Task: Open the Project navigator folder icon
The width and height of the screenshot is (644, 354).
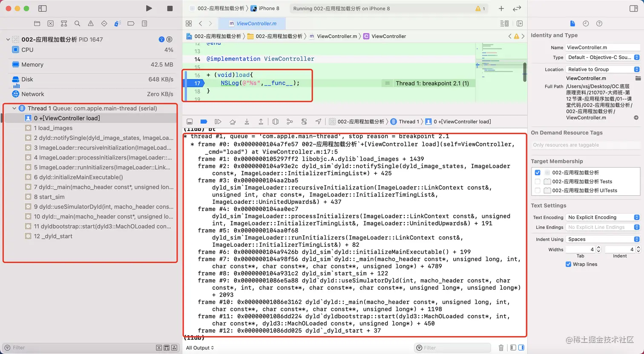Action: (x=37, y=24)
